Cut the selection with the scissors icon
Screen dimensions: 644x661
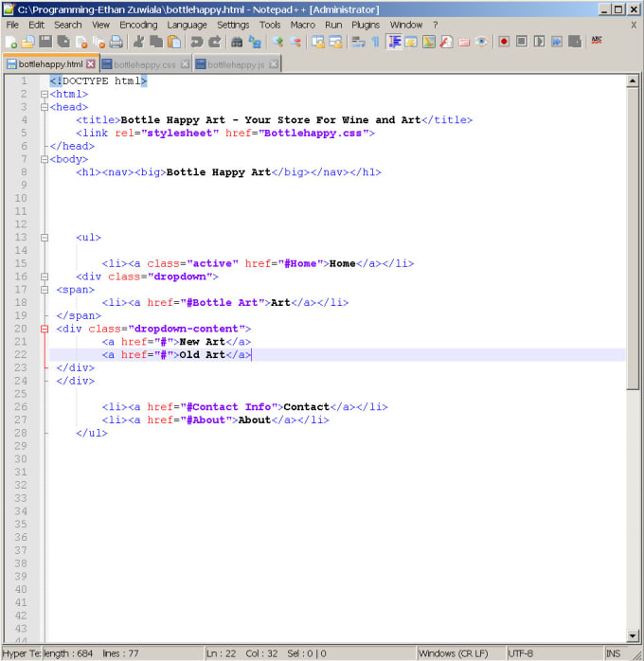click(138, 42)
